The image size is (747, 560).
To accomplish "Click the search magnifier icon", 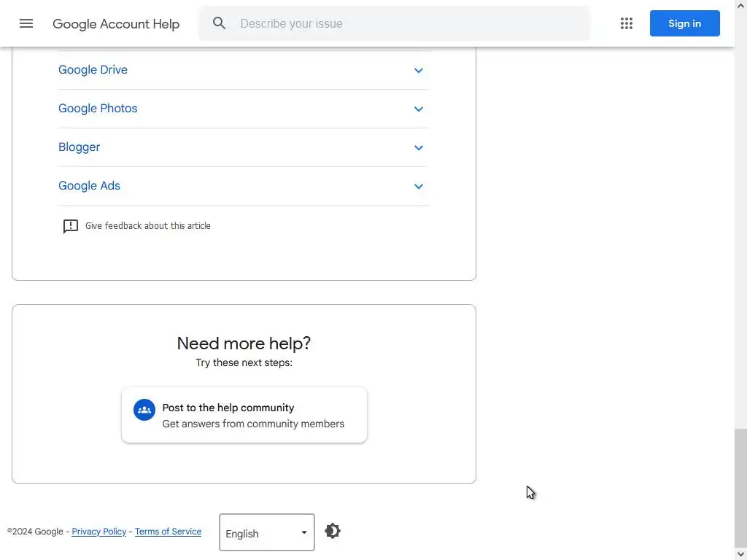I will coord(219,23).
